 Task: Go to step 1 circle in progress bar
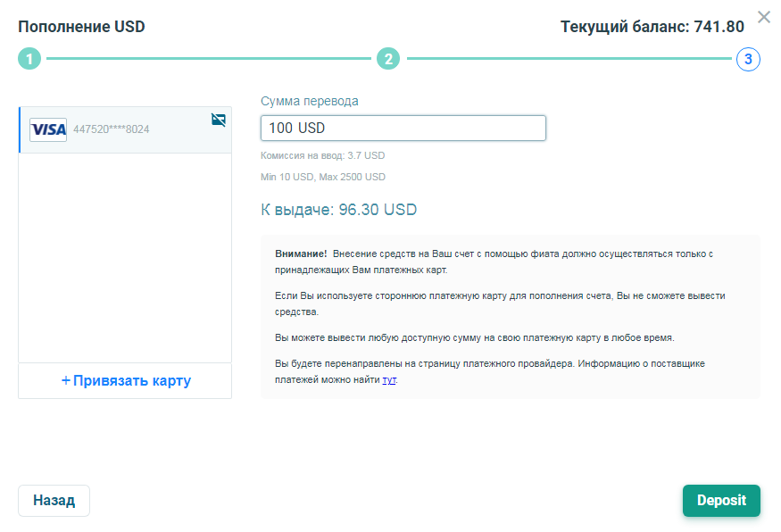(x=29, y=59)
